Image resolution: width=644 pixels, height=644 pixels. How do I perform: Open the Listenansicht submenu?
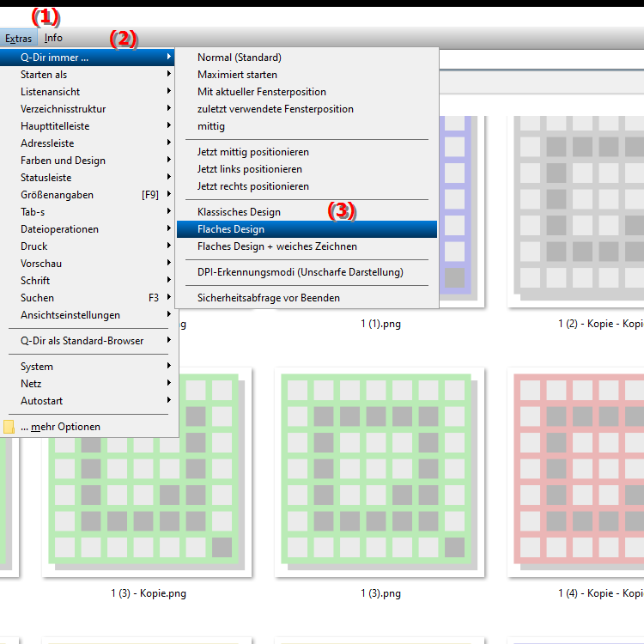pyautogui.click(x=88, y=92)
